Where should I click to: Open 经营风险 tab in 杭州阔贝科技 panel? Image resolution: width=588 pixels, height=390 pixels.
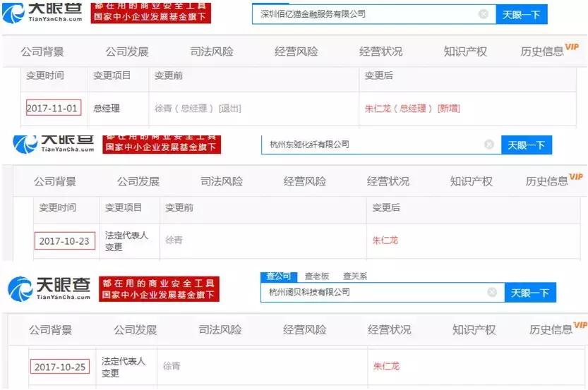pos(305,330)
